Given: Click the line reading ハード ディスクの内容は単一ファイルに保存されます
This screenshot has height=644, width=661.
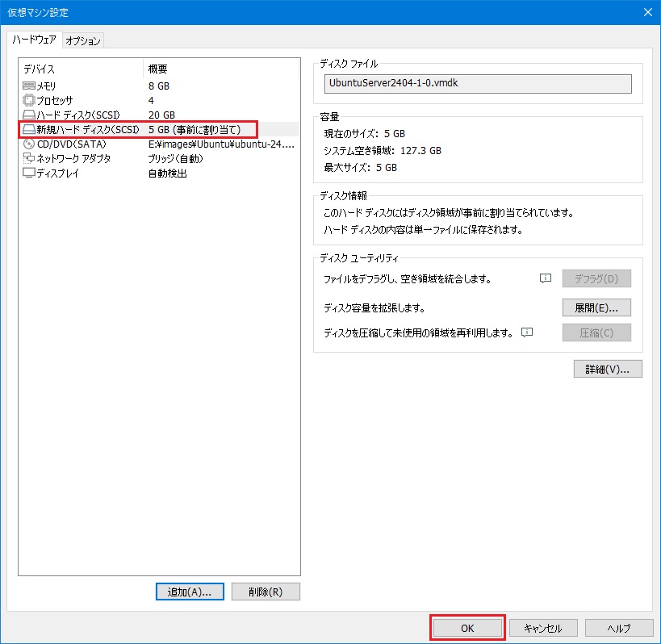Looking at the screenshot, I should [423, 230].
